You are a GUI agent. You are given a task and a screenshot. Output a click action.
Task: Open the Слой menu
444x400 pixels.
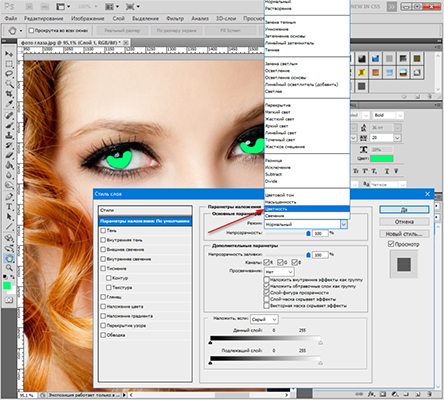click(119, 18)
